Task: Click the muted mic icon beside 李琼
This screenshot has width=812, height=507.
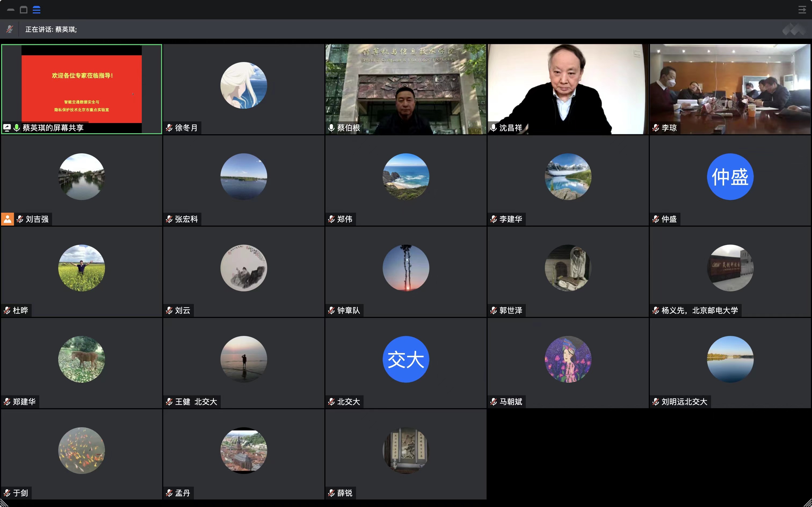Action: [x=656, y=128]
